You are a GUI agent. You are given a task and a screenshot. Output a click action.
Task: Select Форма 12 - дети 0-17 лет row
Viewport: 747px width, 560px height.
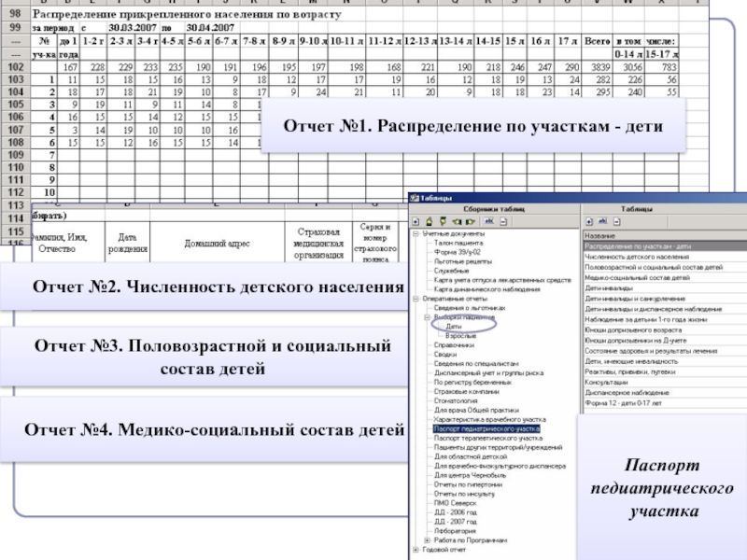click(665, 403)
